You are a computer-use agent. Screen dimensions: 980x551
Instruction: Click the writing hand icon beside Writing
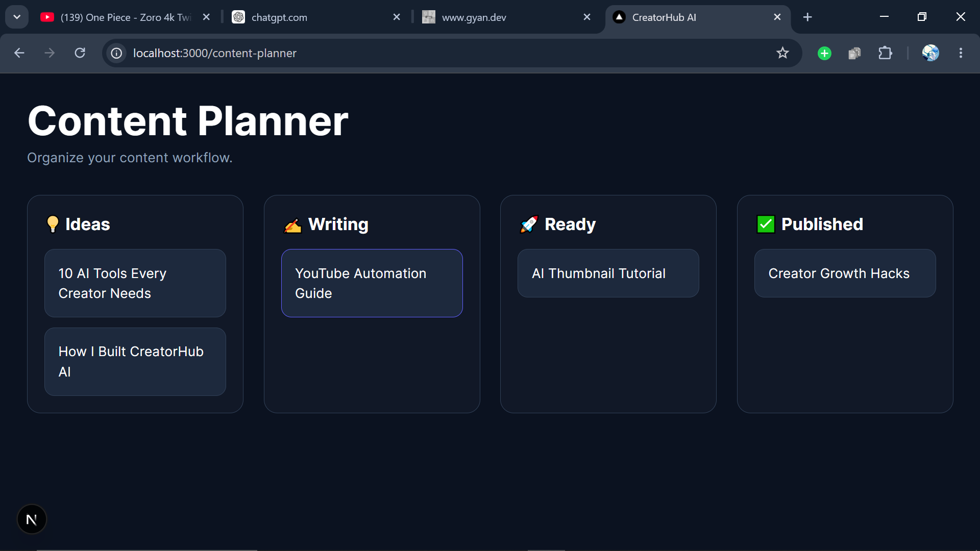(293, 225)
